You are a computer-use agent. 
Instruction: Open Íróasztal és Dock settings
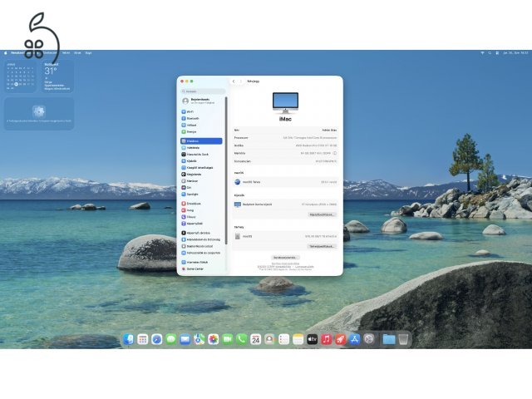[x=201, y=155]
